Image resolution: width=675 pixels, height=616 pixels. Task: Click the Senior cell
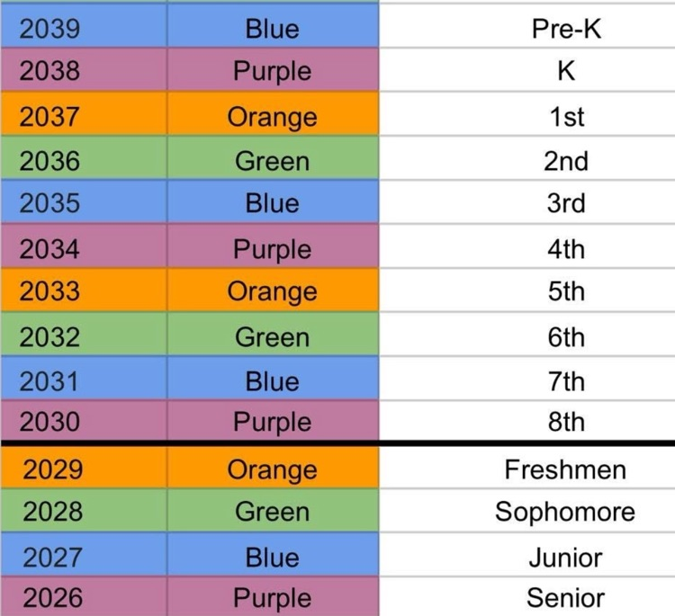tap(566, 597)
